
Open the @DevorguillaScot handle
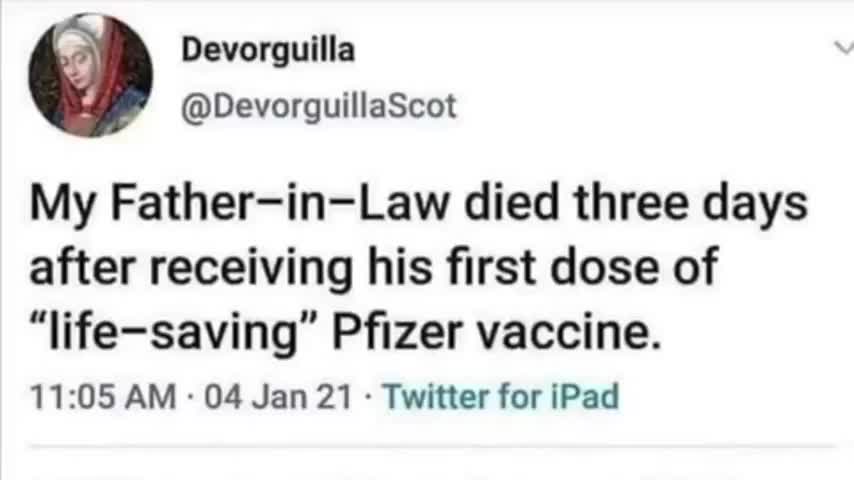click(317, 106)
